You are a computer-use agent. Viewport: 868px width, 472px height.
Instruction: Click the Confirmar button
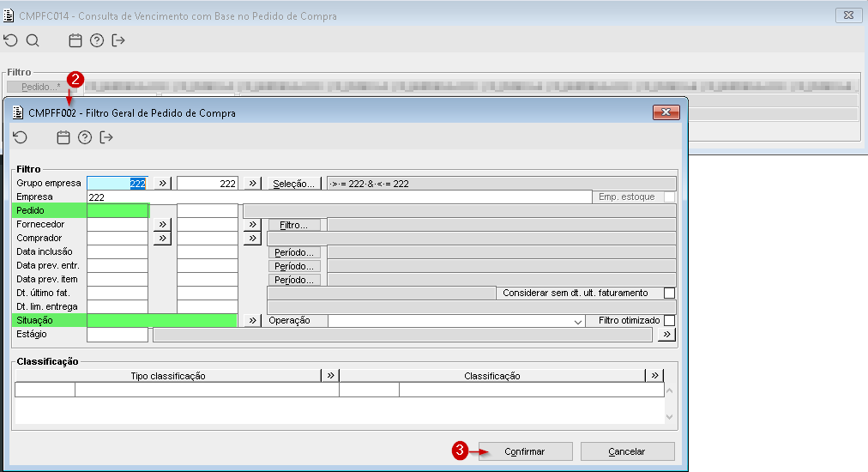(x=525, y=451)
